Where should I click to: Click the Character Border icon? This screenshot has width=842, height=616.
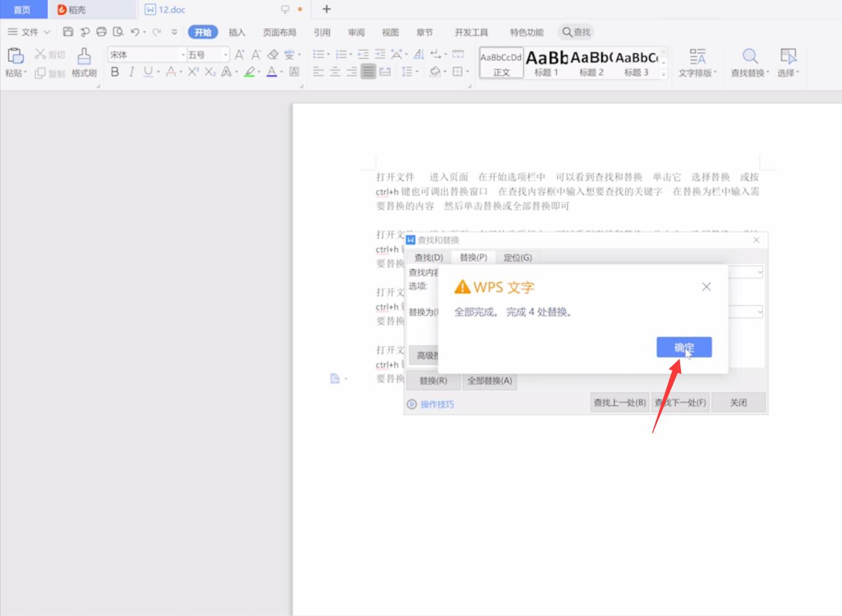[x=294, y=72]
